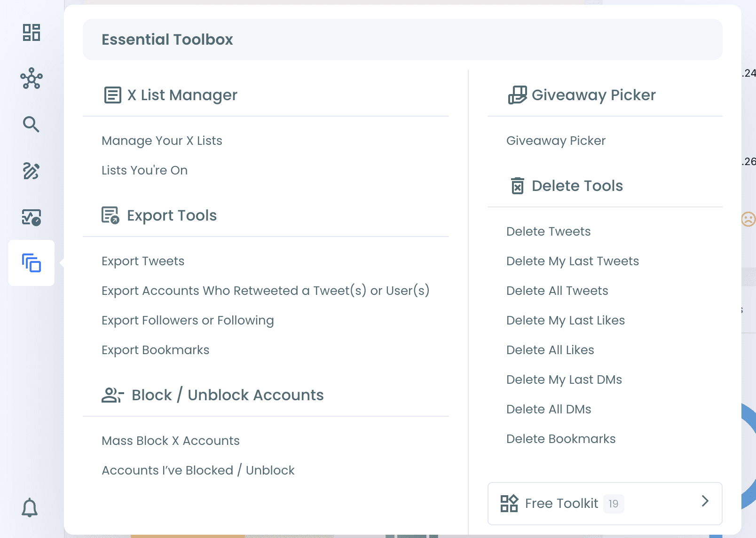
Task: Open Export Bookmarks tool
Action: point(156,350)
